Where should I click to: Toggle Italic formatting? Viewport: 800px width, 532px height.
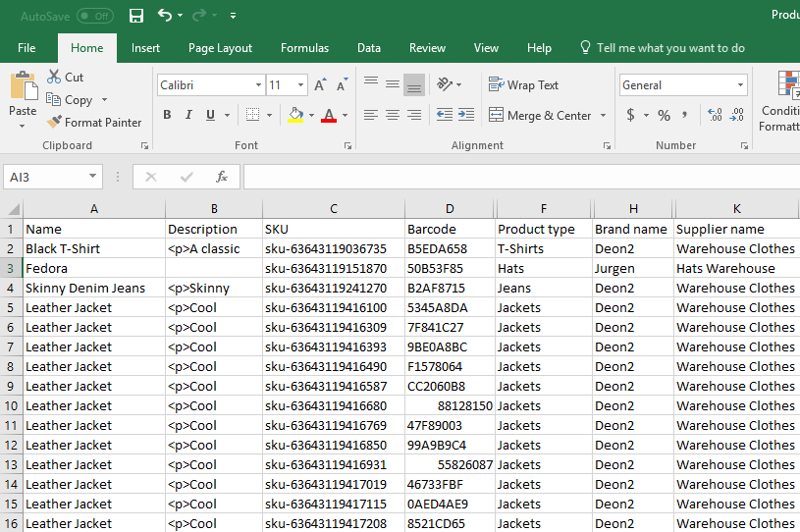coord(188,115)
